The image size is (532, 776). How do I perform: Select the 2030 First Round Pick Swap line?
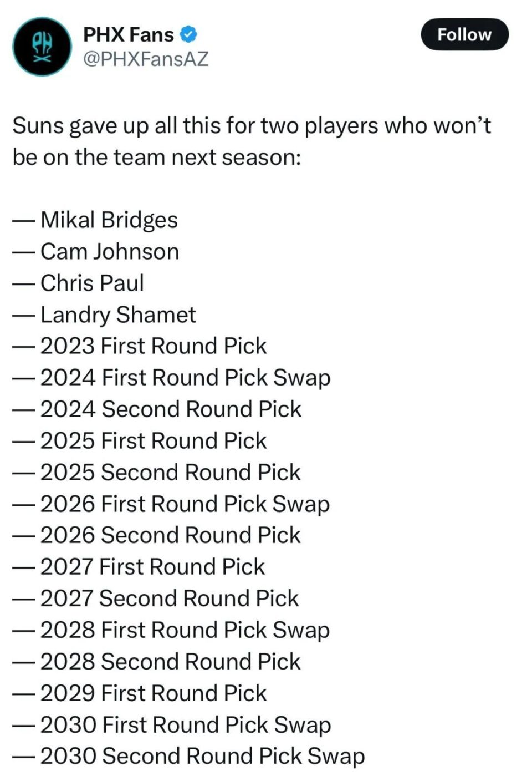click(x=185, y=724)
